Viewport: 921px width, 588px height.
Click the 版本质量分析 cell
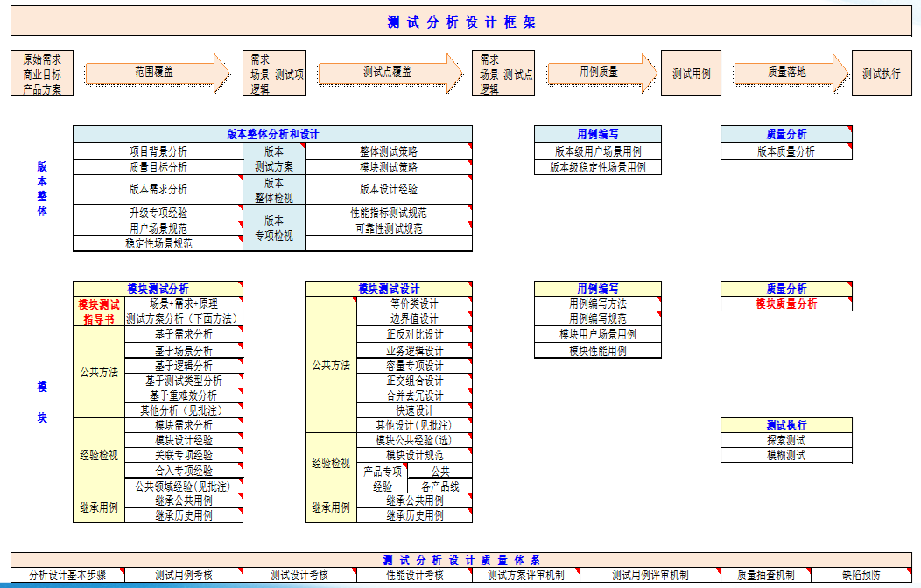(786, 150)
